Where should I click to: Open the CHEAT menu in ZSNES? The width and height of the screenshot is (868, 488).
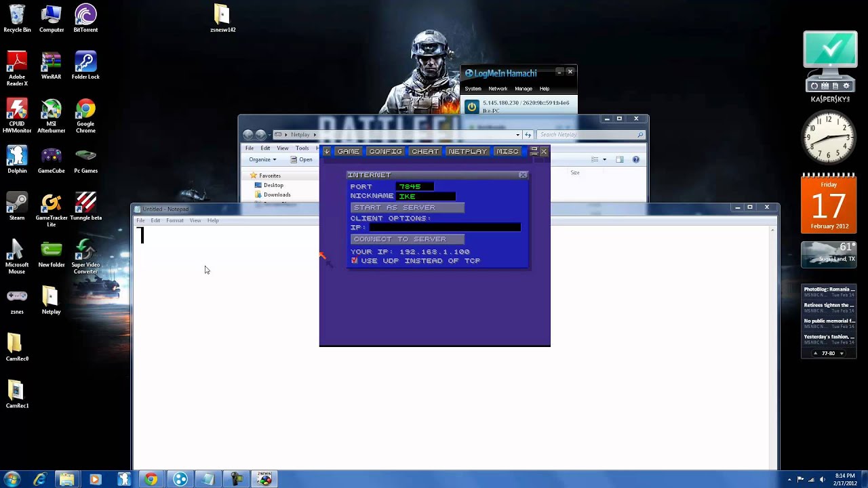(425, 151)
